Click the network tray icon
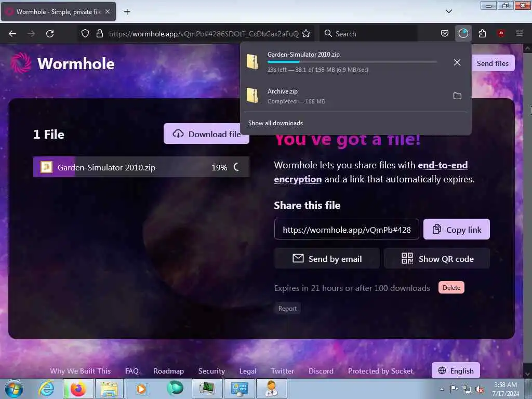The height and width of the screenshot is (399, 532). [x=467, y=390]
